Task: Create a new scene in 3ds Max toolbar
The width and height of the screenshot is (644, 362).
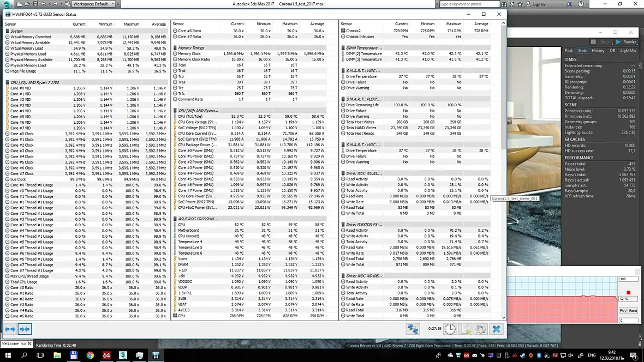Action: [19, 4]
